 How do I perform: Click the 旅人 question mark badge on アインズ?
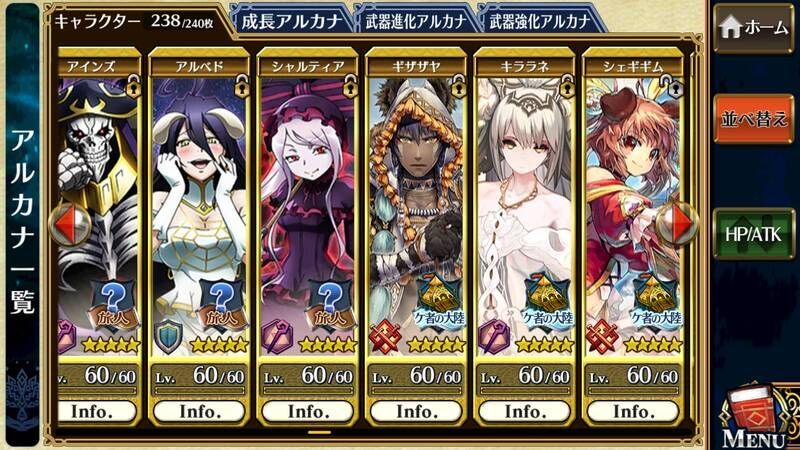(114, 306)
